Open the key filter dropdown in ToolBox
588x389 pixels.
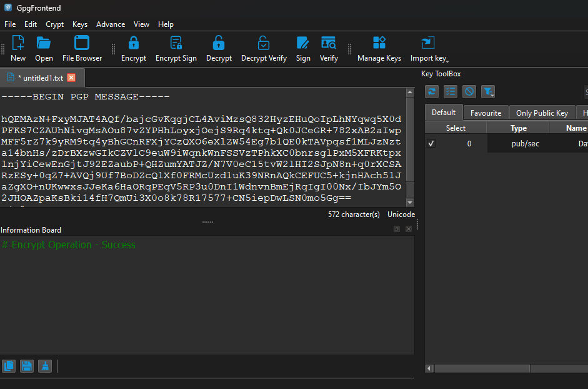(x=488, y=91)
